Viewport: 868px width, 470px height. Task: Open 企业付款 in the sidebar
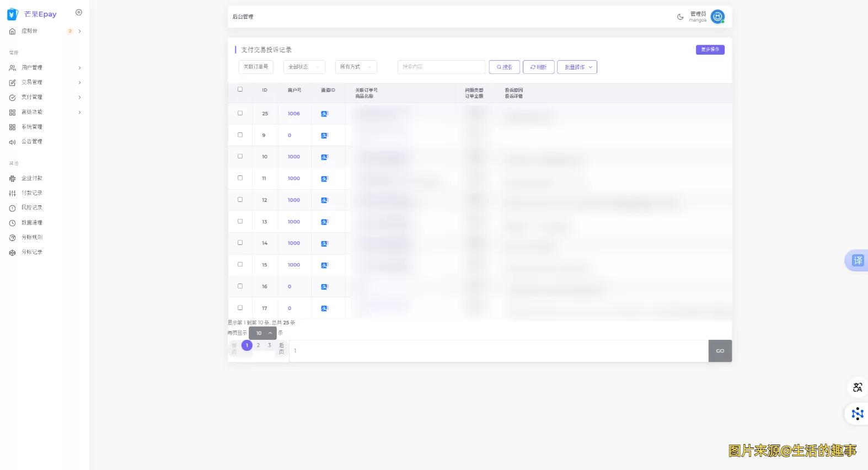coord(31,178)
